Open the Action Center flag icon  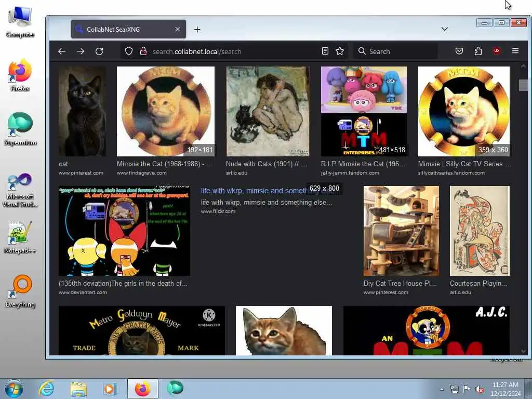coord(467,389)
